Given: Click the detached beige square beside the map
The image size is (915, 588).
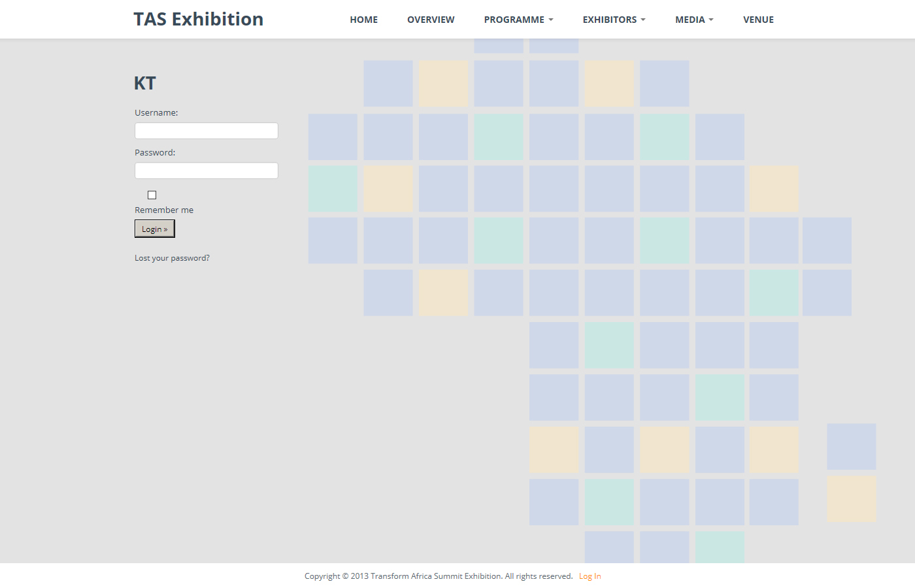Looking at the screenshot, I should (851, 498).
